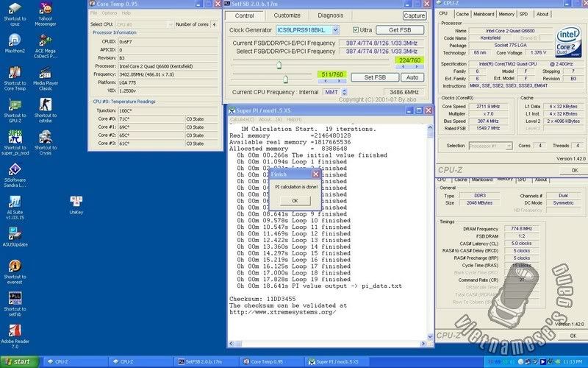
Task: Open the ASUSUpdate desktop icon
Action: tap(15, 237)
